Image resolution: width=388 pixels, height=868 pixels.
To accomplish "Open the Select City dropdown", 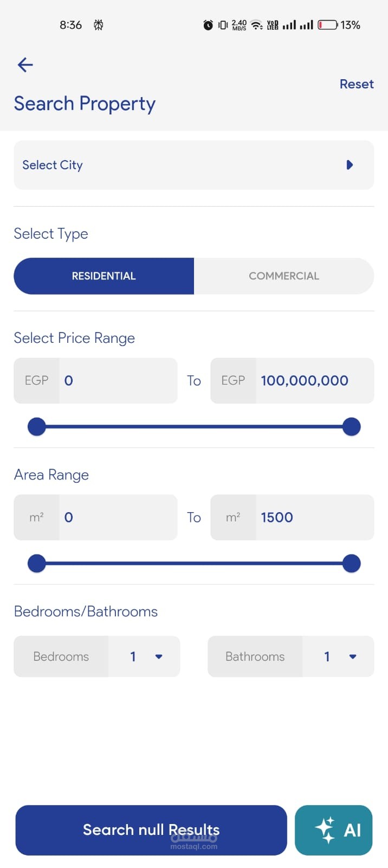I will pos(193,165).
